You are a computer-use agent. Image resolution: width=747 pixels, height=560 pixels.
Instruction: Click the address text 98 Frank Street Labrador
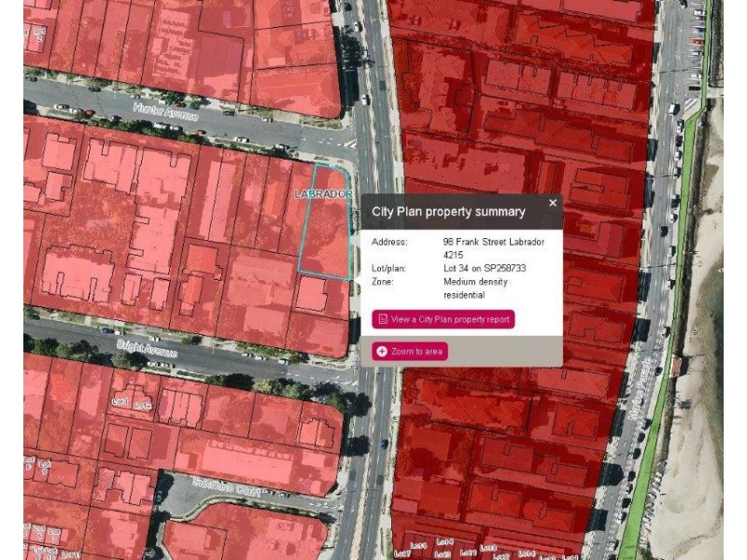pos(494,242)
